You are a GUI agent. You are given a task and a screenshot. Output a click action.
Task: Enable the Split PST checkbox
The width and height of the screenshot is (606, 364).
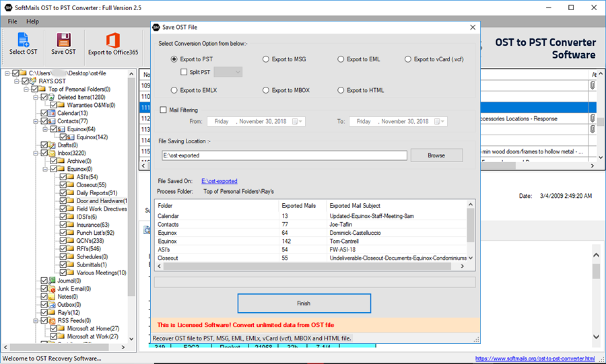[x=184, y=72]
